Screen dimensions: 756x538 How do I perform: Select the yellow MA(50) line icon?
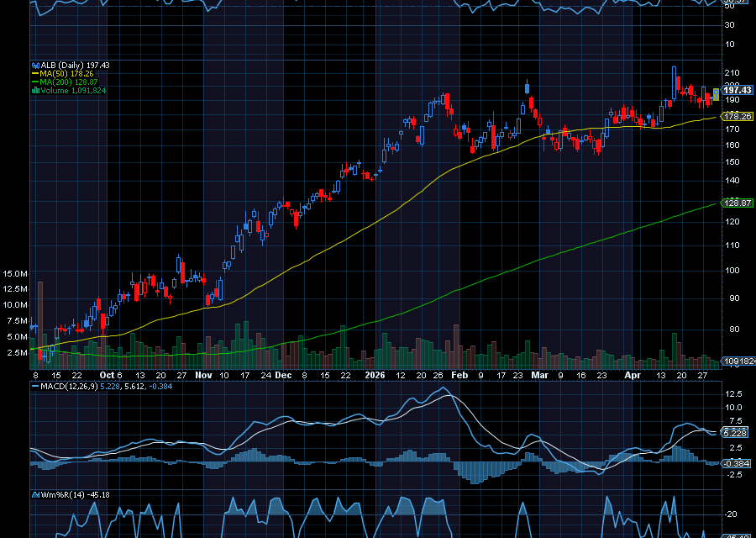tap(35, 73)
